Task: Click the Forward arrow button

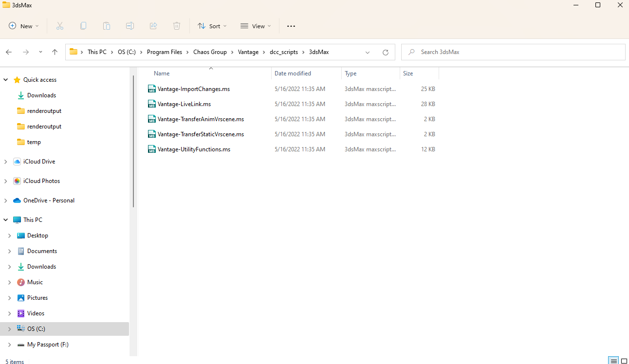Action: point(26,52)
